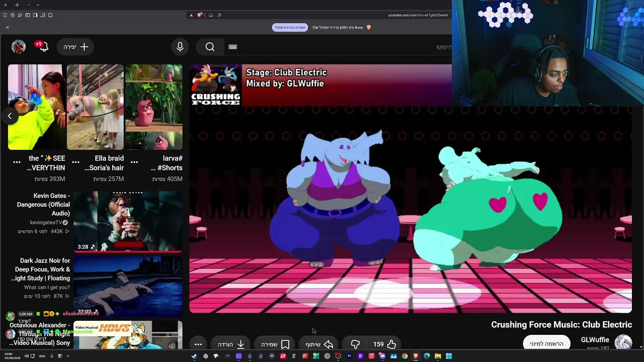Dismiss the Brave default browser bar
This screenshot has height=362, width=644.
8,27
